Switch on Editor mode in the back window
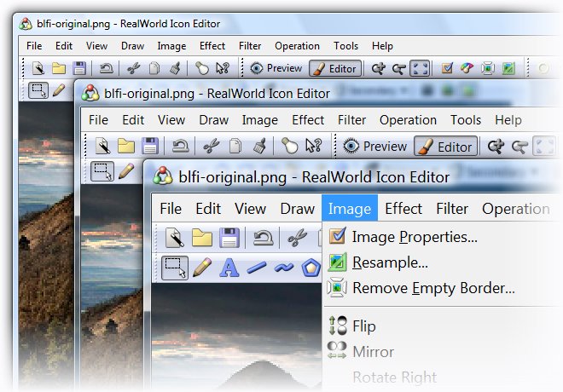This screenshot has height=392, width=563. point(334,69)
